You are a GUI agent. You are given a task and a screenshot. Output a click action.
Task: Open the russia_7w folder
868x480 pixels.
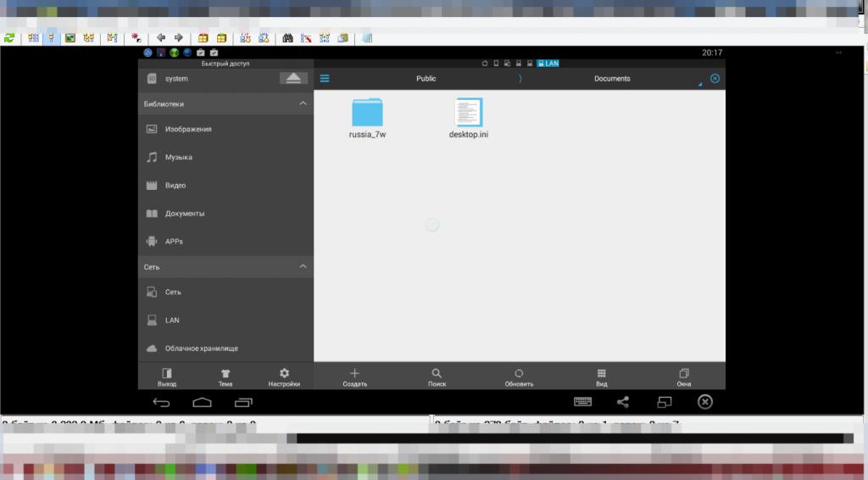click(x=367, y=117)
